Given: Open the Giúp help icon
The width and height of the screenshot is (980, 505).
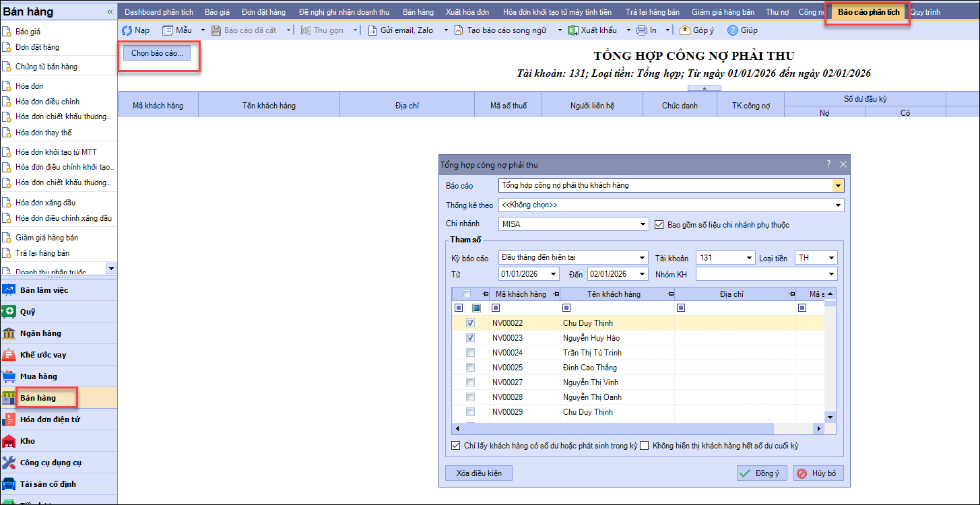Looking at the screenshot, I should click(733, 30).
